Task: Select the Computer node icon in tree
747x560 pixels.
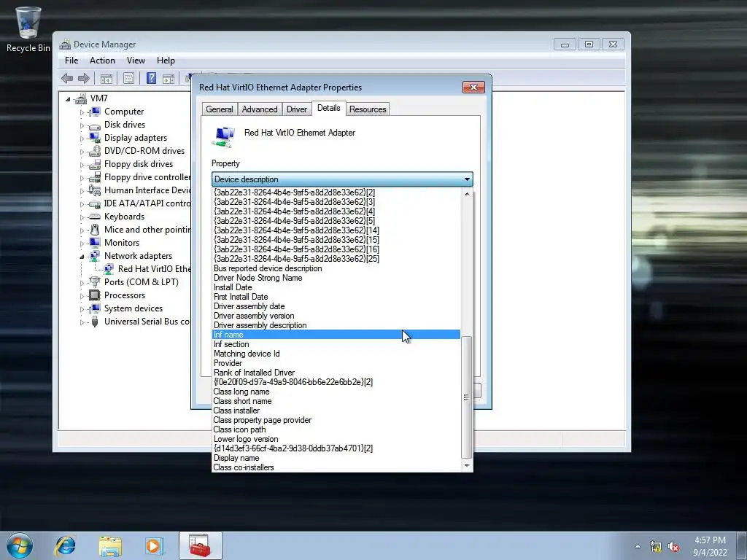Action: click(95, 112)
